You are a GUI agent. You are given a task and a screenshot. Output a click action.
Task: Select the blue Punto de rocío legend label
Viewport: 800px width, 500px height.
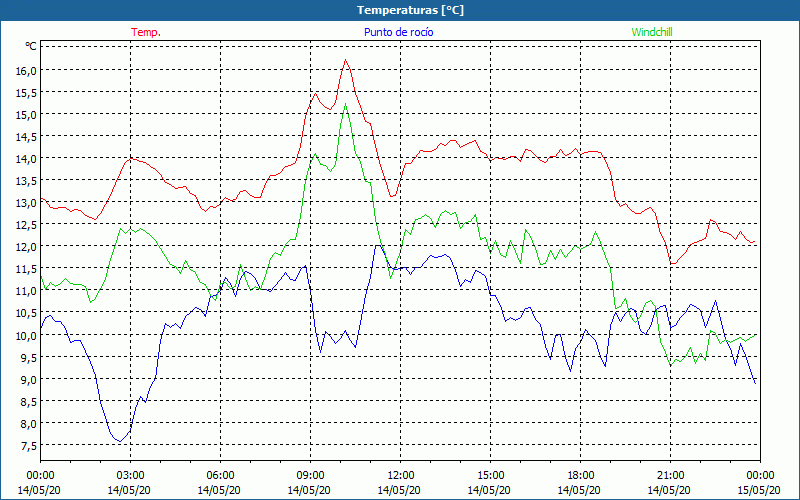pyautogui.click(x=398, y=32)
